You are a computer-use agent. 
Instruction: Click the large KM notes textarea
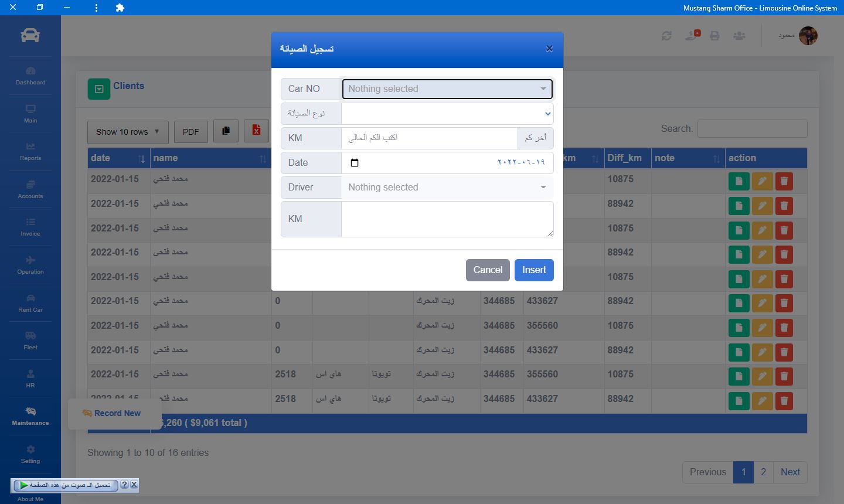pyautogui.click(x=447, y=219)
